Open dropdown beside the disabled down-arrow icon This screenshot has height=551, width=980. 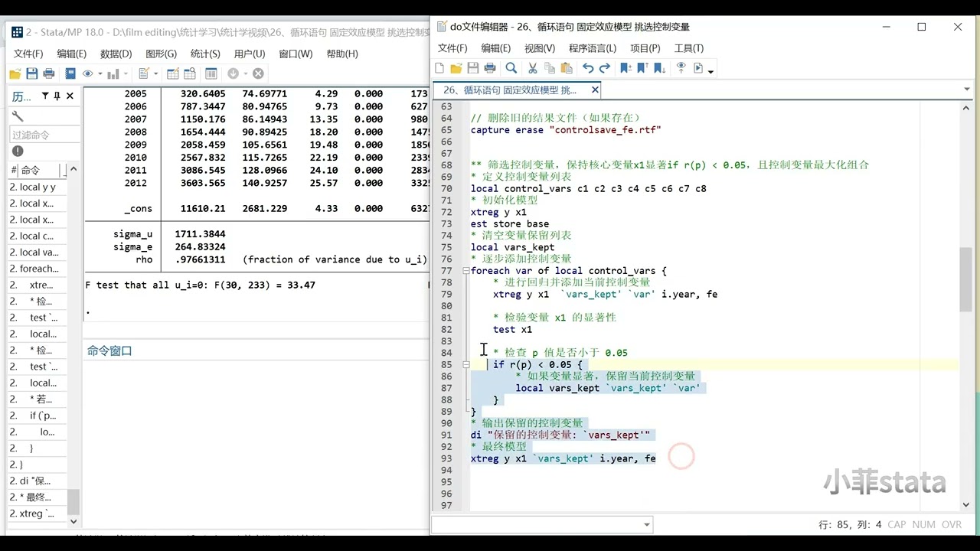click(x=245, y=74)
